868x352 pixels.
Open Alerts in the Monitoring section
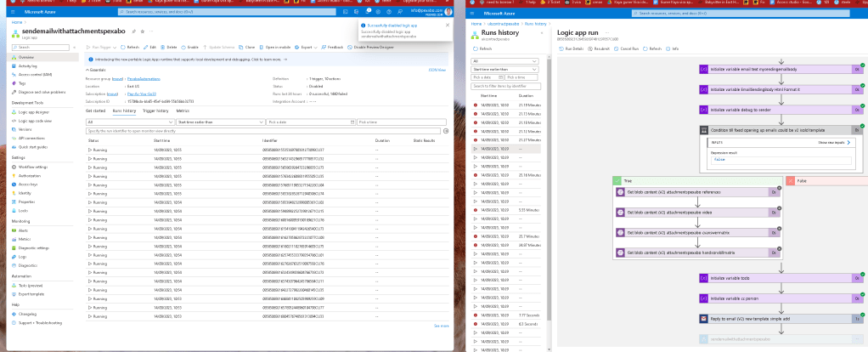23,230
